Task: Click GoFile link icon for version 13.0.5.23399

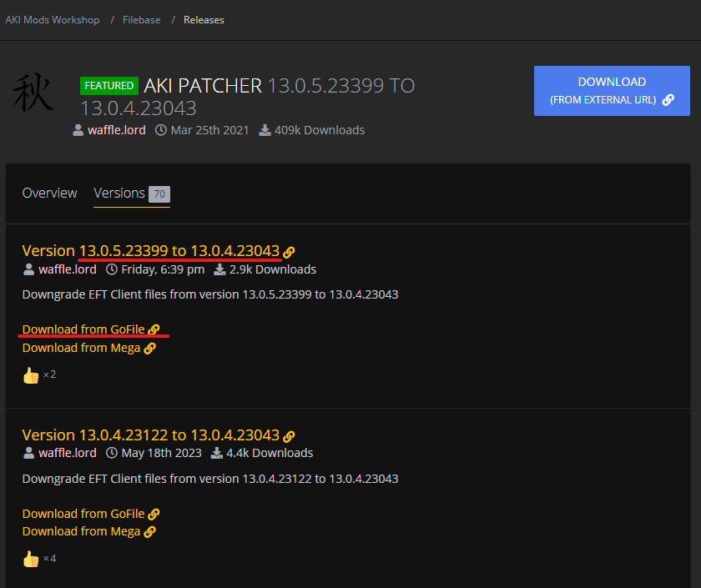Action: [154, 329]
